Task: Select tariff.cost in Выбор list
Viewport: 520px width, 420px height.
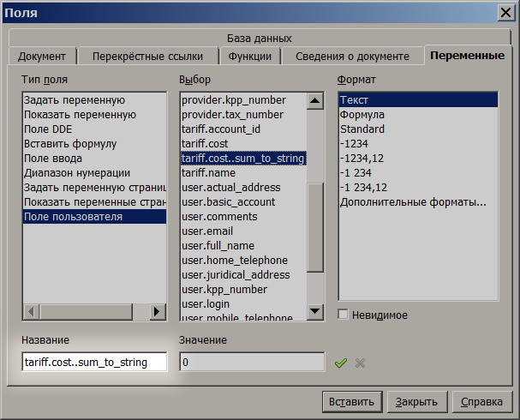Action: pyautogui.click(x=244, y=144)
